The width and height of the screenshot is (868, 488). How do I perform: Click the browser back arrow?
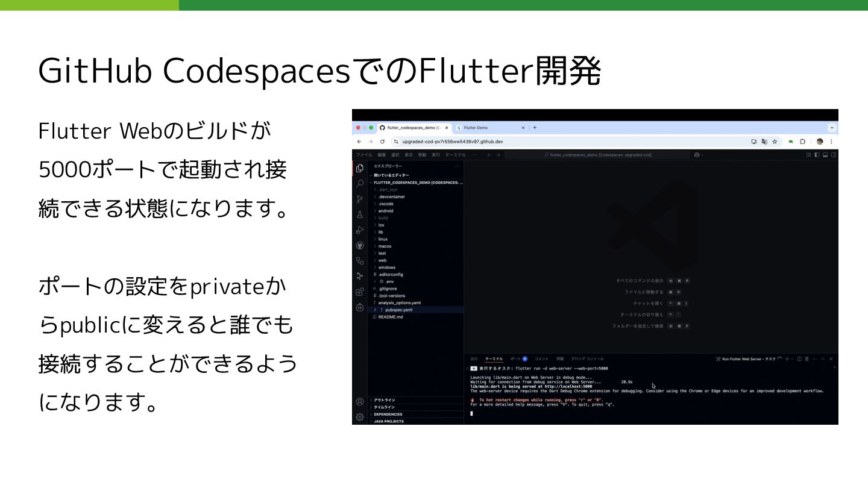point(360,142)
